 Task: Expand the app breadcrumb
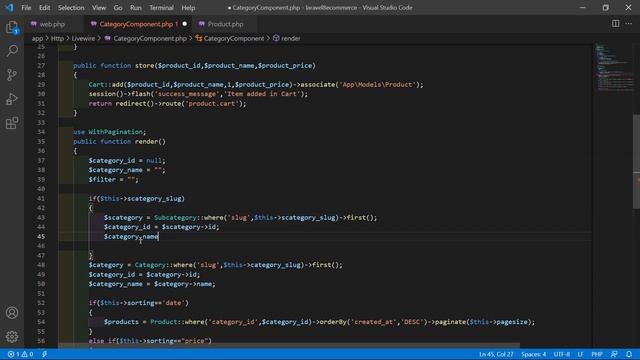pos(37,38)
